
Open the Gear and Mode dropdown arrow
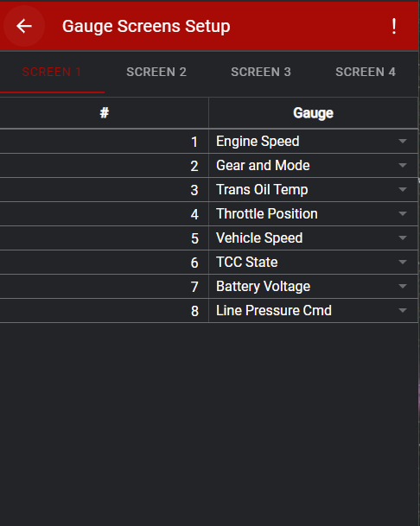point(403,165)
